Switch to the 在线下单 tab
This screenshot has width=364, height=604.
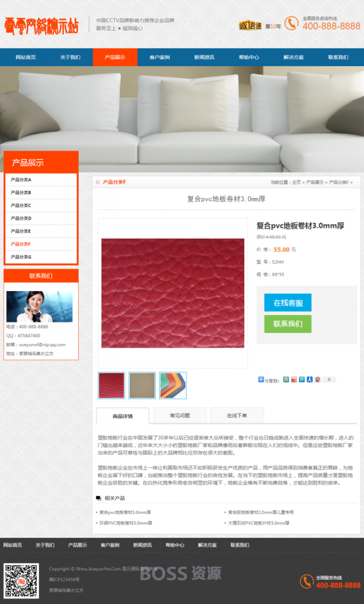(x=237, y=415)
